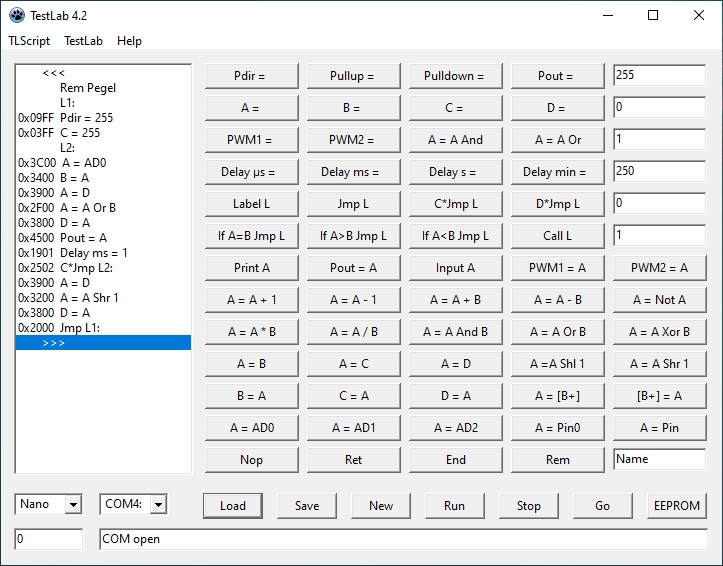Click the Load button

click(x=233, y=505)
